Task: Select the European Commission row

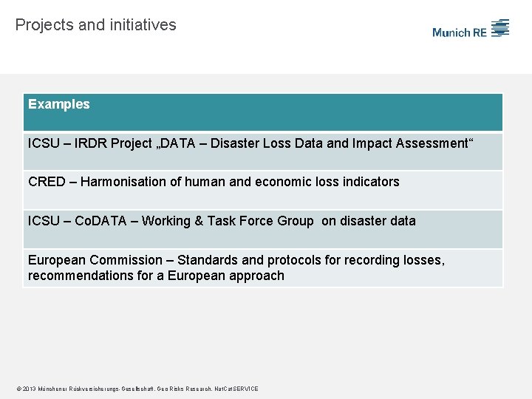Action: tap(263, 268)
